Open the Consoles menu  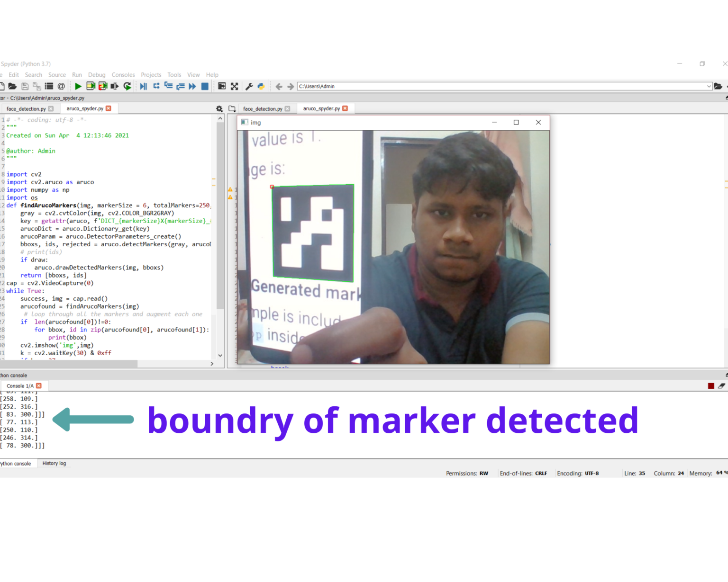[123, 75]
